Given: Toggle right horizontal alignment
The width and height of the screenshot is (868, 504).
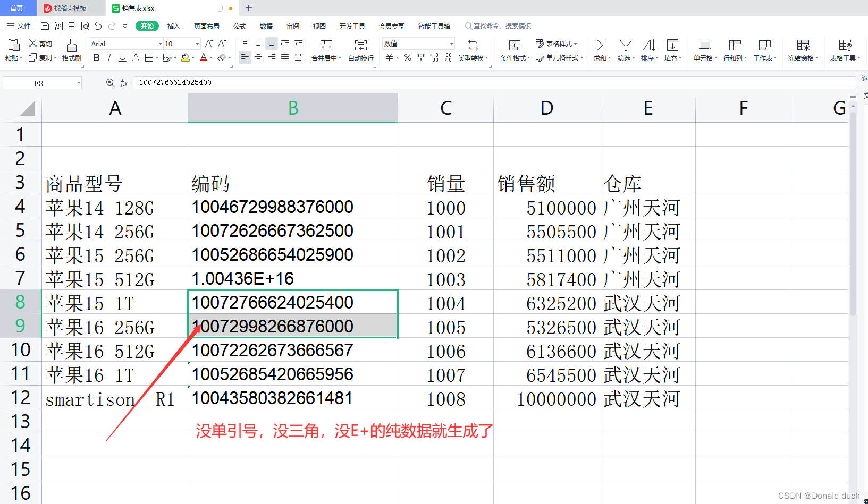Looking at the screenshot, I should 272,57.
